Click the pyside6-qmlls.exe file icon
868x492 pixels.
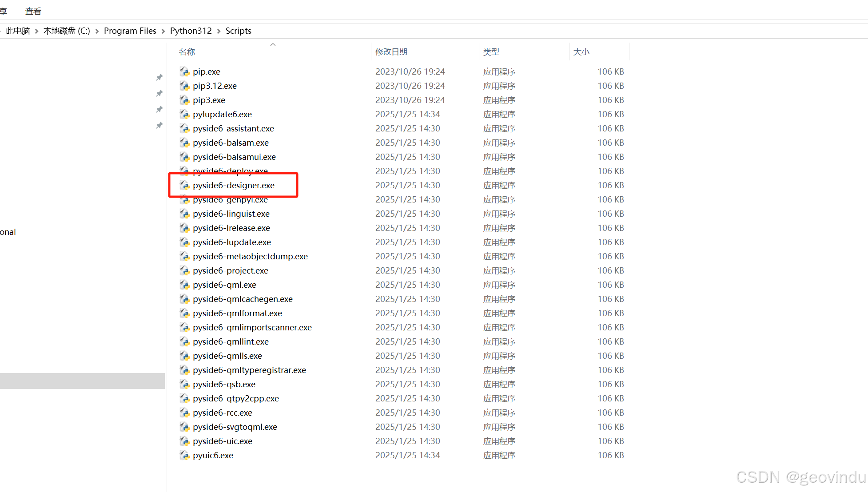[x=184, y=356]
